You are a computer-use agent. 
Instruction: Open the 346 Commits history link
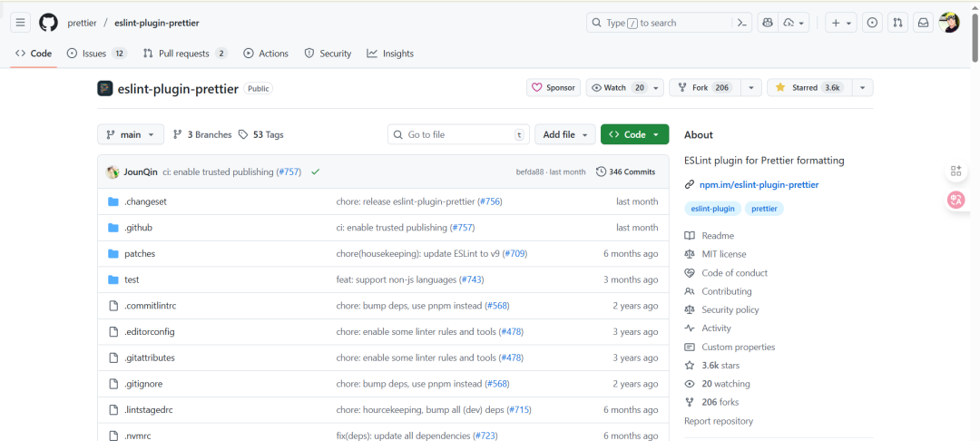[x=625, y=171]
